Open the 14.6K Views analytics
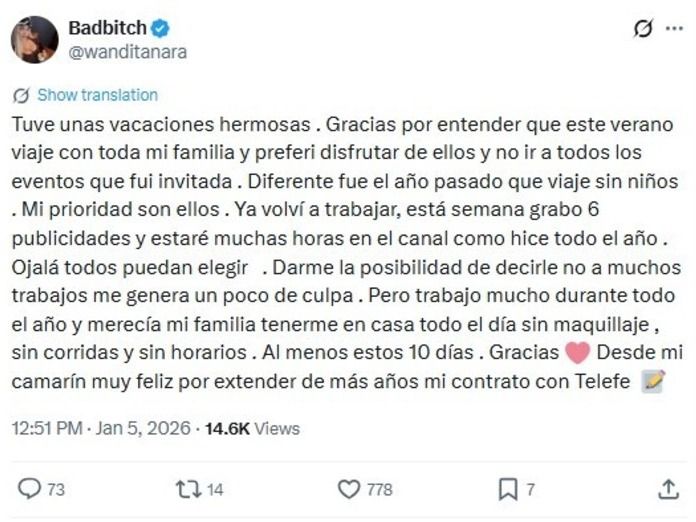This screenshot has width=696, height=522. pos(252,429)
